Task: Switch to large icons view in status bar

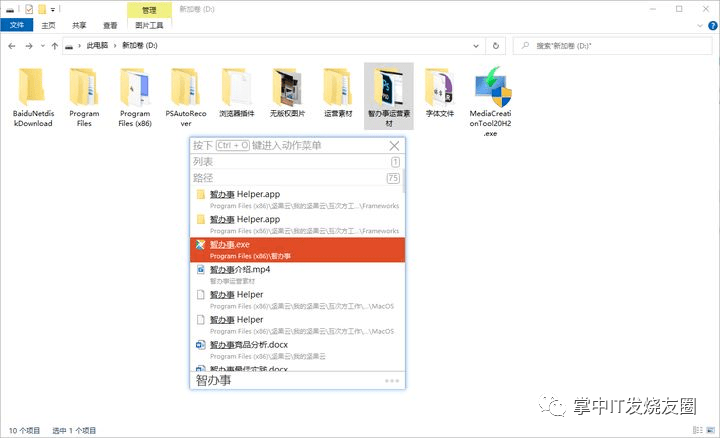Action: [711, 430]
